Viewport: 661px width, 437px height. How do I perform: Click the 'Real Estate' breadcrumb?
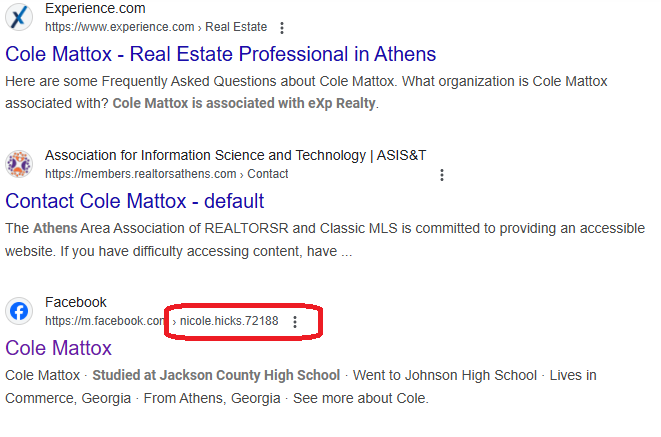coord(236,27)
